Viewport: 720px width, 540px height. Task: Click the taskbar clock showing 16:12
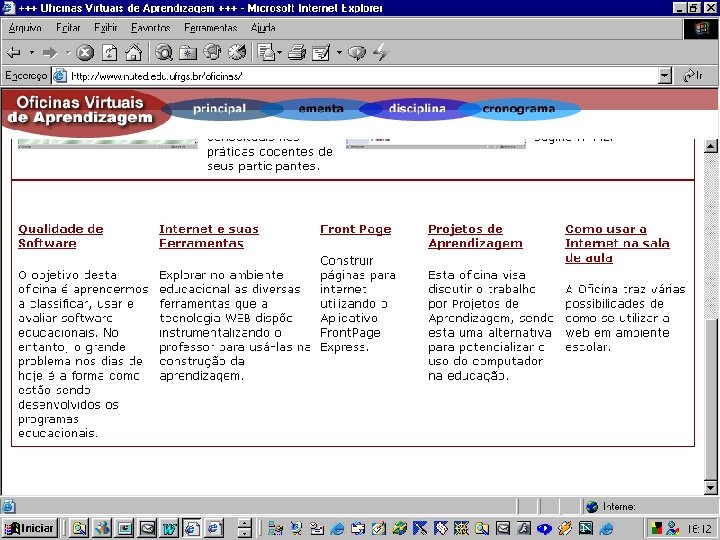click(x=699, y=529)
